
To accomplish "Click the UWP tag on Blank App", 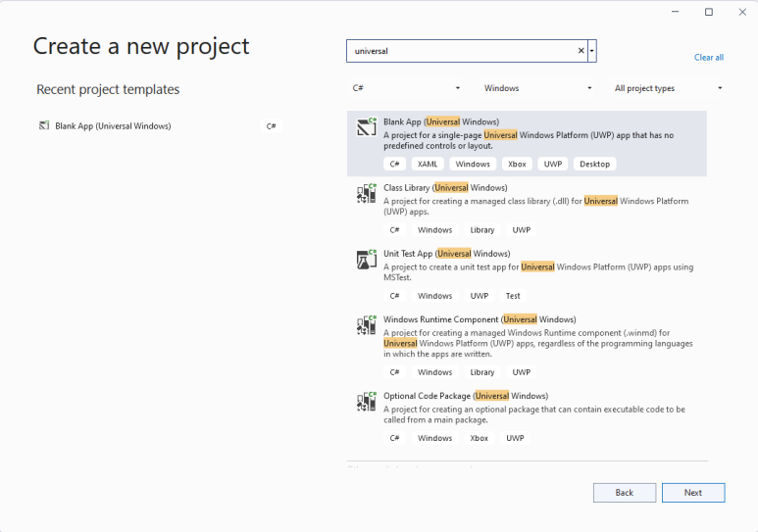I will [x=552, y=164].
